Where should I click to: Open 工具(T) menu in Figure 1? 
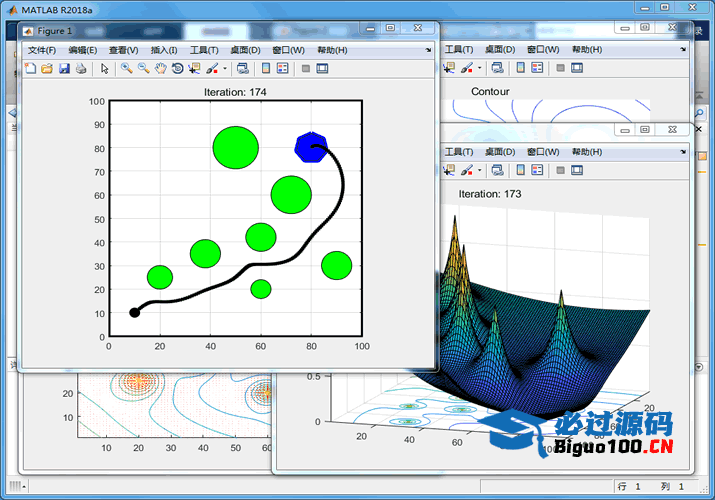[204, 50]
